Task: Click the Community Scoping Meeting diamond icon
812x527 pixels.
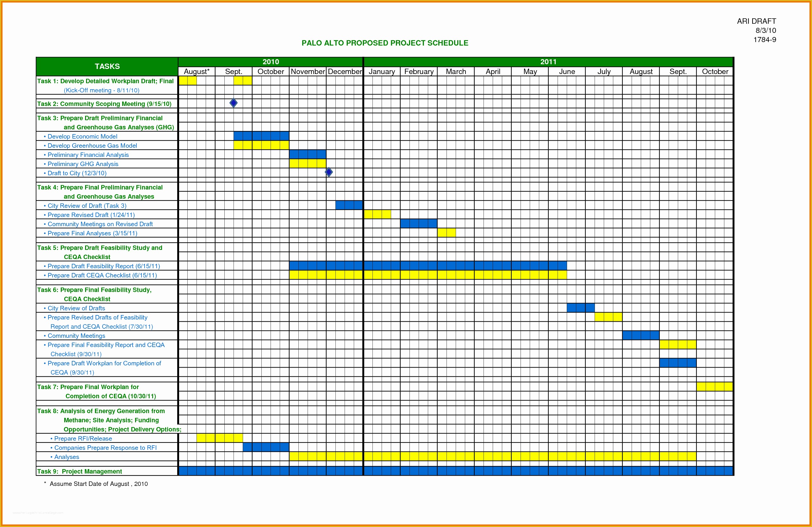Action: (234, 103)
